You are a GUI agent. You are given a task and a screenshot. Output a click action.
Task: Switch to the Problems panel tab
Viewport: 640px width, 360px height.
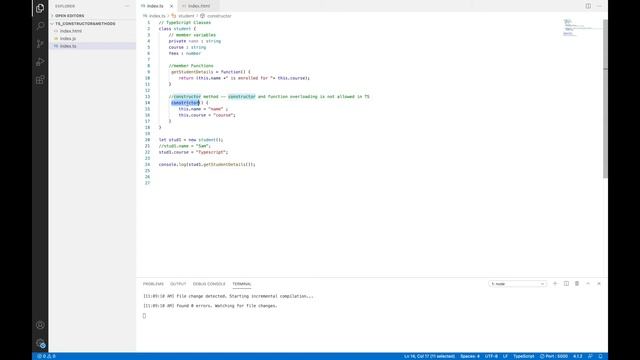pyautogui.click(x=153, y=284)
